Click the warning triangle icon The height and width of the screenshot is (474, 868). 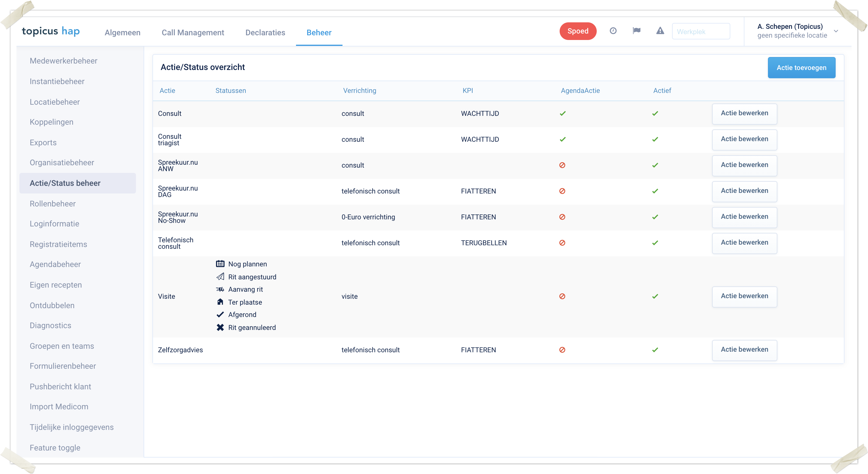(x=660, y=31)
